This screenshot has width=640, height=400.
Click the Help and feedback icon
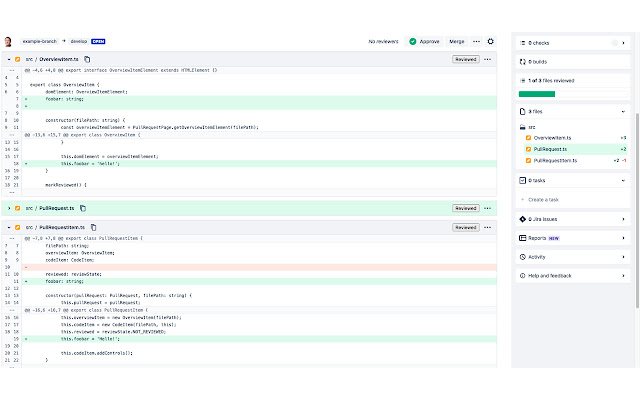pyautogui.click(x=522, y=276)
